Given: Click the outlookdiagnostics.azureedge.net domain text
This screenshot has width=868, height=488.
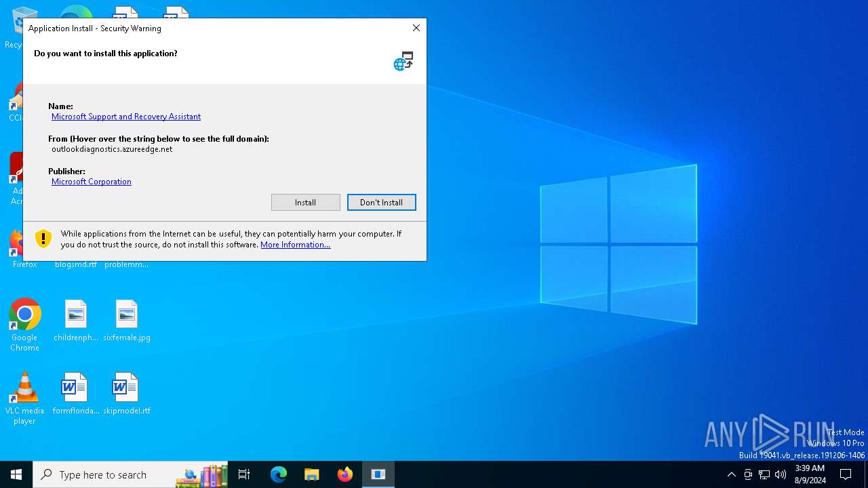Looking at the screenshot, I should [112, 149].
